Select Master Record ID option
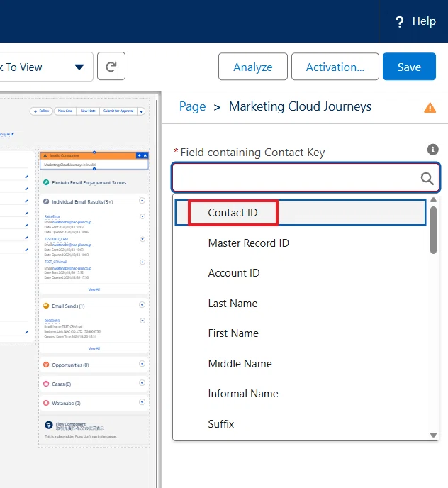The height and width of the screenshot is (488, 448). point(301,243)
